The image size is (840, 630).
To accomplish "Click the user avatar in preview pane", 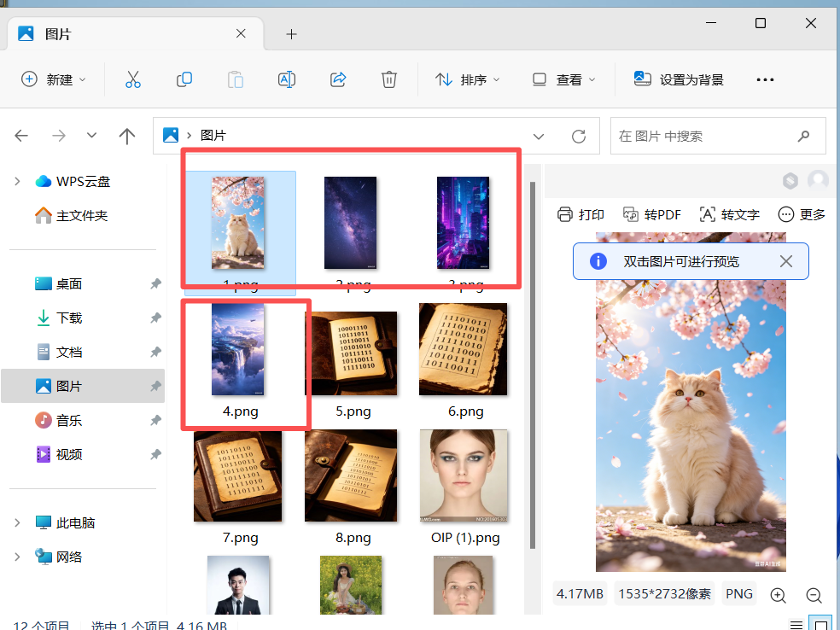I will pos(818,180).
